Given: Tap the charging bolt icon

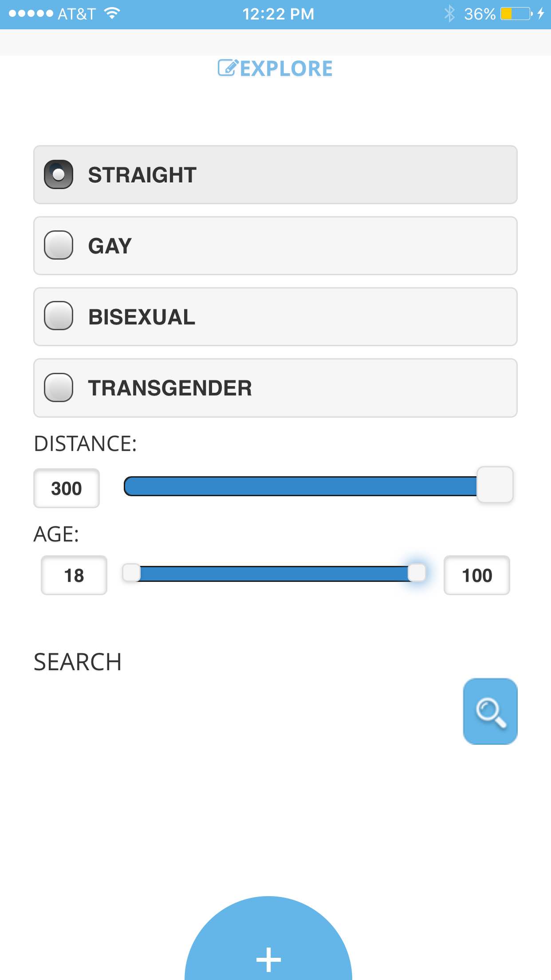Looking at the screenshot, I should point(540,14).
